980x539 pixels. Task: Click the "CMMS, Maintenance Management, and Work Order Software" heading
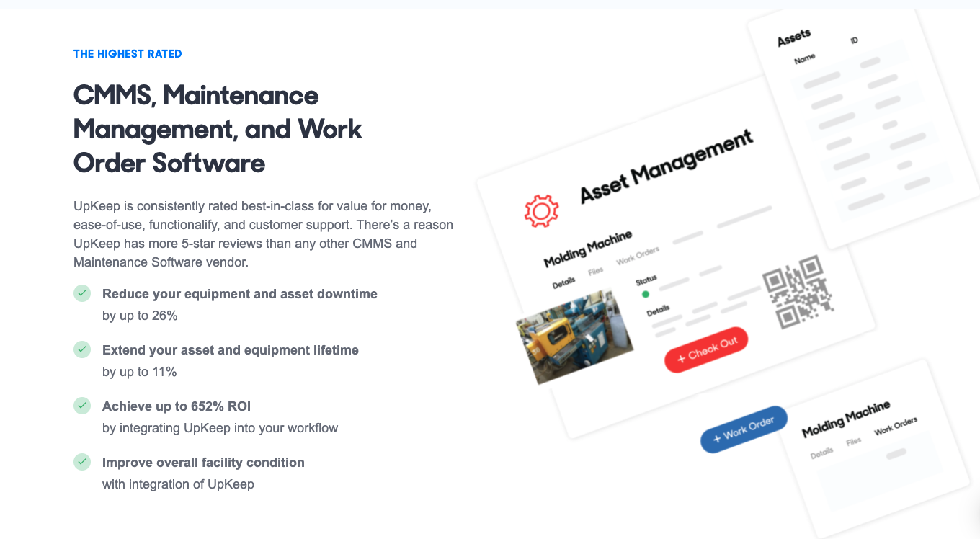click(x=218, y=129)
